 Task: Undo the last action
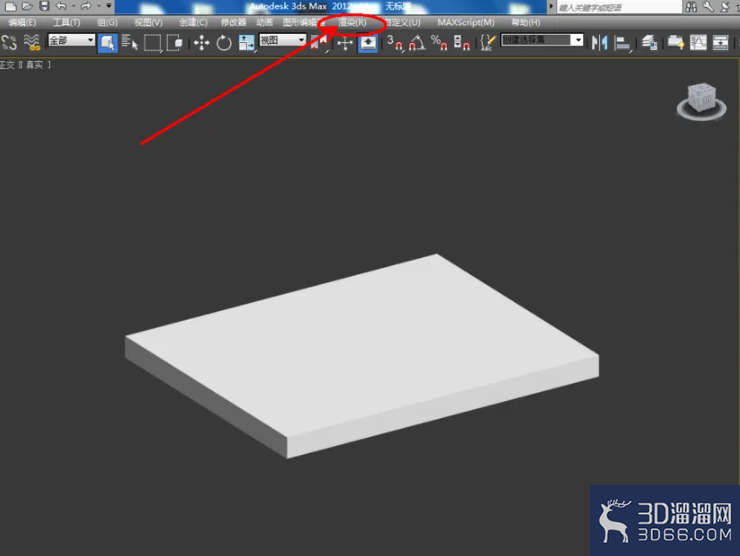click(x=61, y=6)
